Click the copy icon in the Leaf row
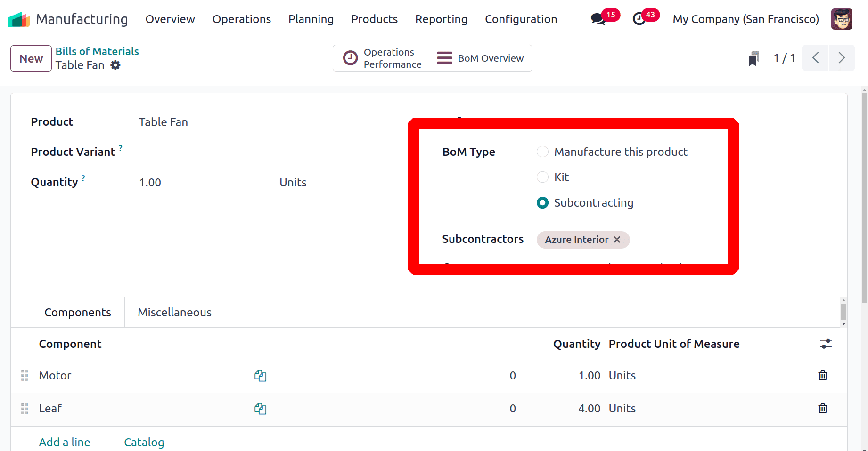The width and height of the screenshot is (868, 451). click(261, 409)
